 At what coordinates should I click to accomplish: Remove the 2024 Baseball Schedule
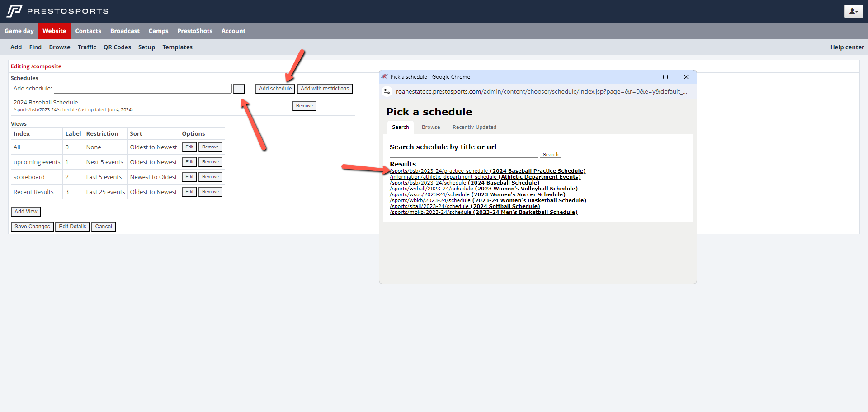pyautogui.click(x=304, y=106)
